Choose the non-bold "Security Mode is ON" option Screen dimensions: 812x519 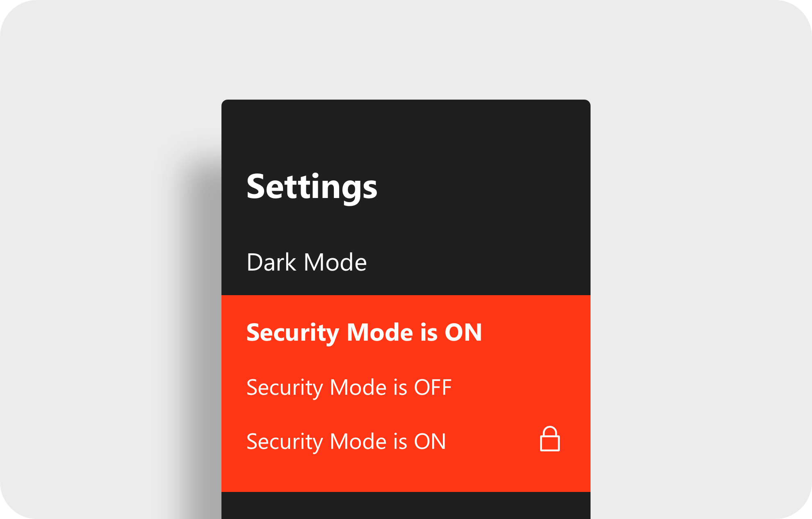pyautogui.click(x=346, y=442)
